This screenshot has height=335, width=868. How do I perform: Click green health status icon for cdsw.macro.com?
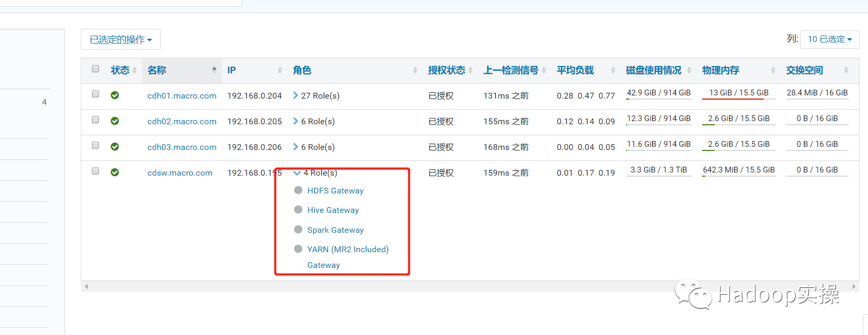[x=115, y=172]
